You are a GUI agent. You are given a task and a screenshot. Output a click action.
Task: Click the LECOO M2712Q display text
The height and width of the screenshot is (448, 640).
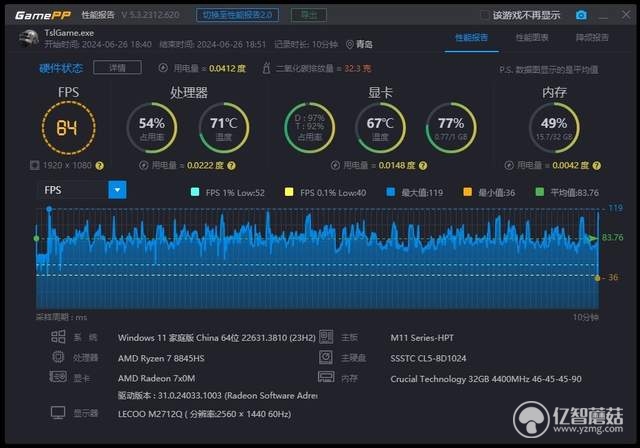pos(204,414)
